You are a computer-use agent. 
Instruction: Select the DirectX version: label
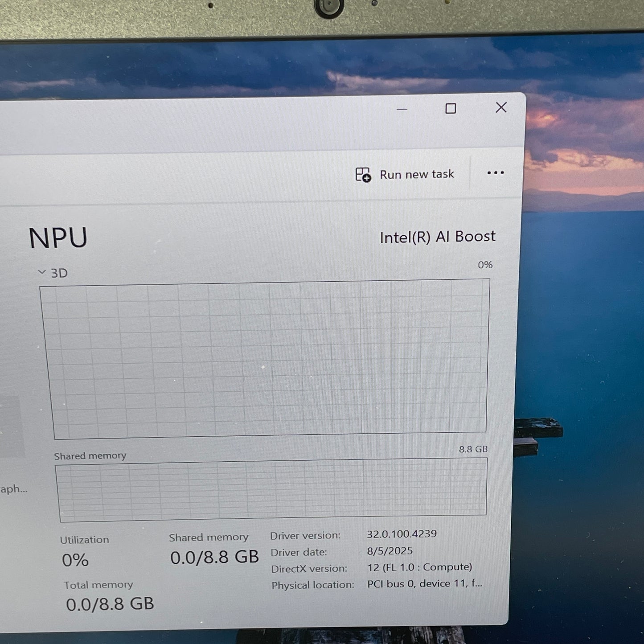point(309,569)
